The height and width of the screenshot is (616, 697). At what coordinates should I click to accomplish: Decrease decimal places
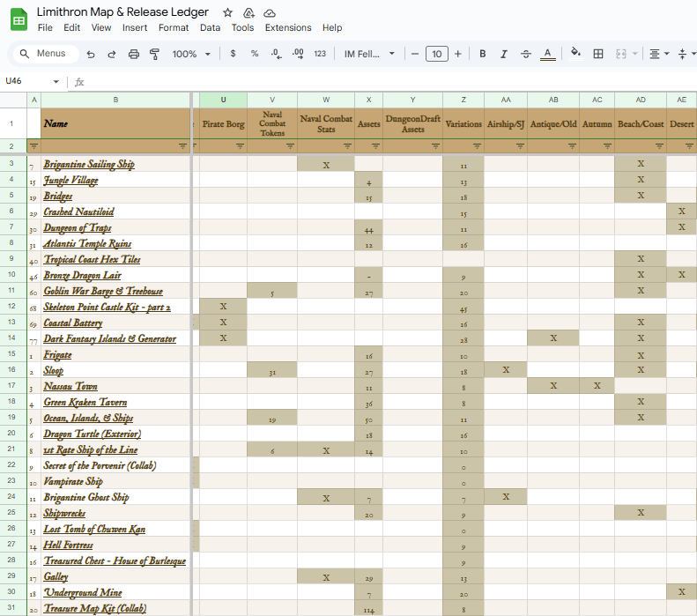point(276,54)
